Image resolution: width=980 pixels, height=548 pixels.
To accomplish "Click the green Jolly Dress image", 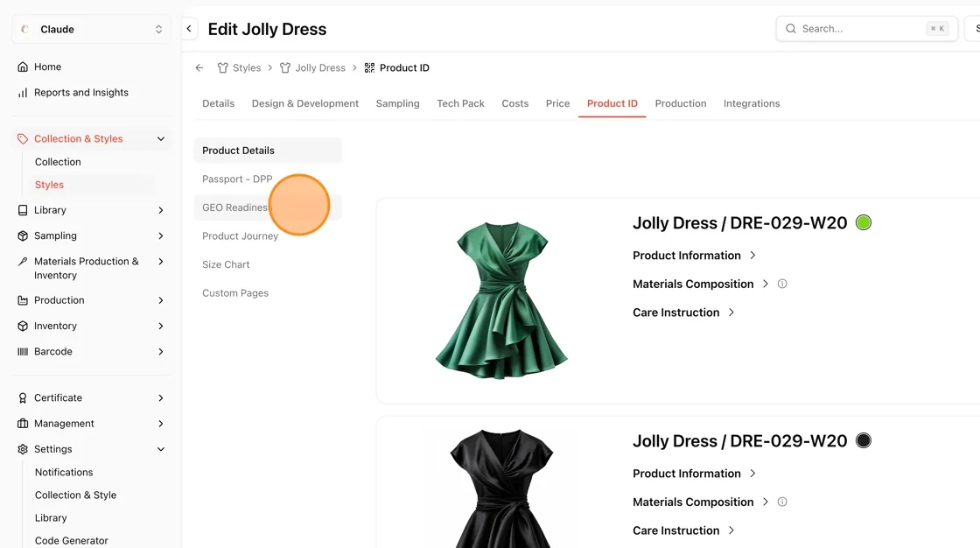I will coord(501,300).
